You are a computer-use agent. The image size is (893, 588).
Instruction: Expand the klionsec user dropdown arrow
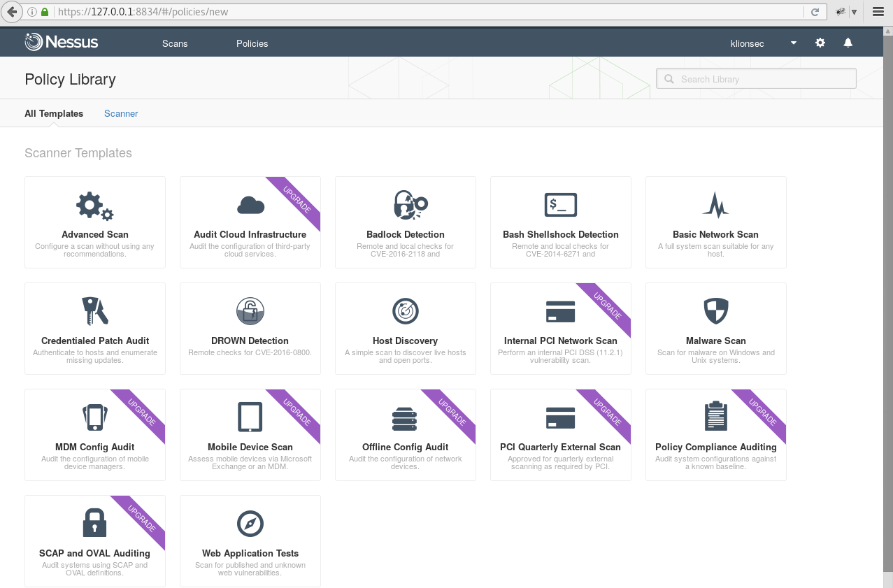(794, 43)
